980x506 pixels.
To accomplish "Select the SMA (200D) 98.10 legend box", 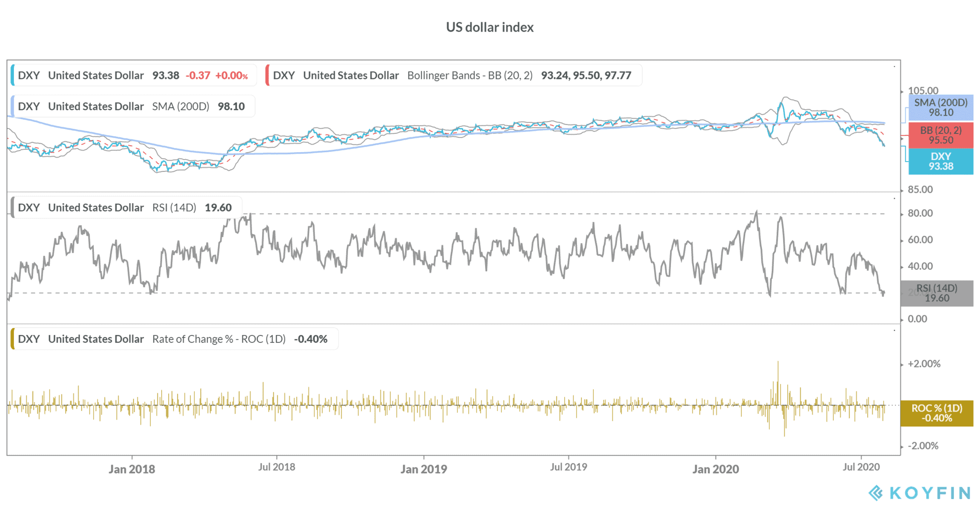I will 133,106.
